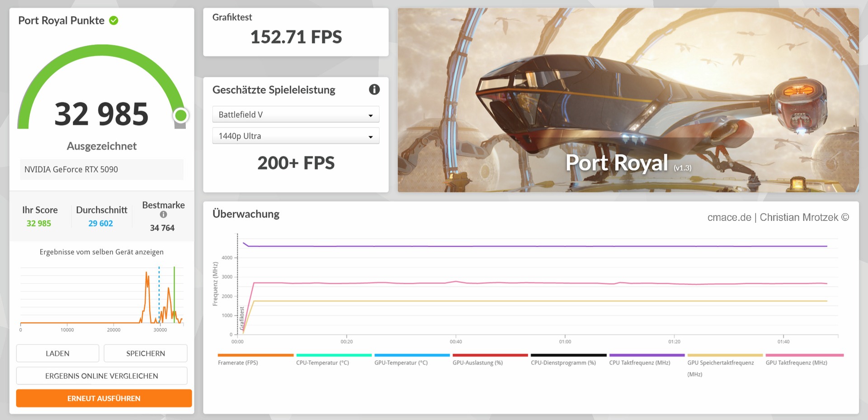Viewport: 868px width, 420px height.
Task: Click ERGEBNIS ONLINE VERGLEICHEN button
Action: (102, 376)
